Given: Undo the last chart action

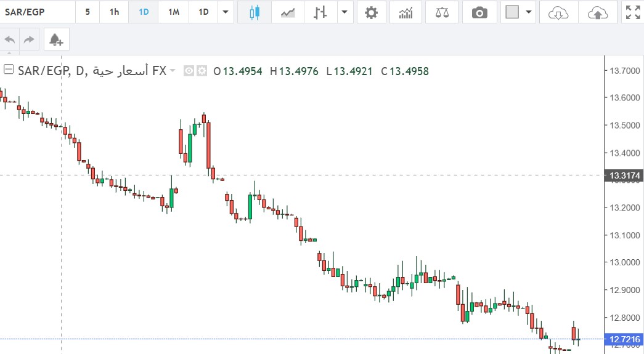Looking at the screenshot, I should pyautogui.click(x=10, y=40).
